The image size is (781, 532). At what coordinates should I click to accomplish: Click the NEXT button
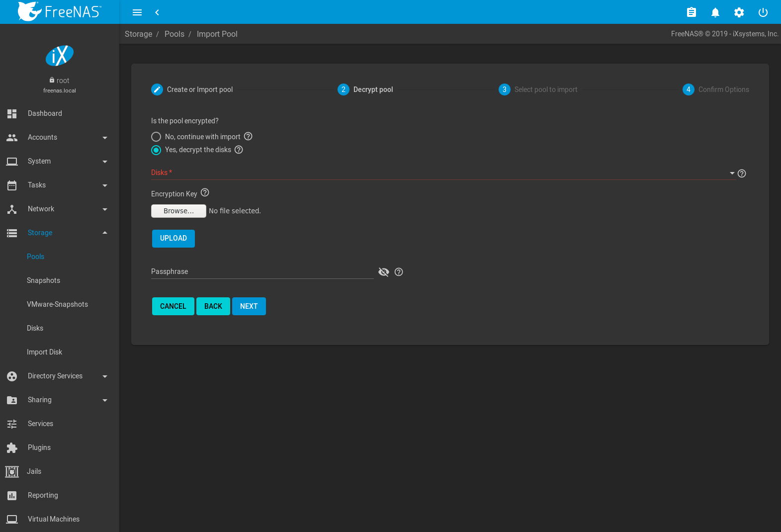click(249, 306)
